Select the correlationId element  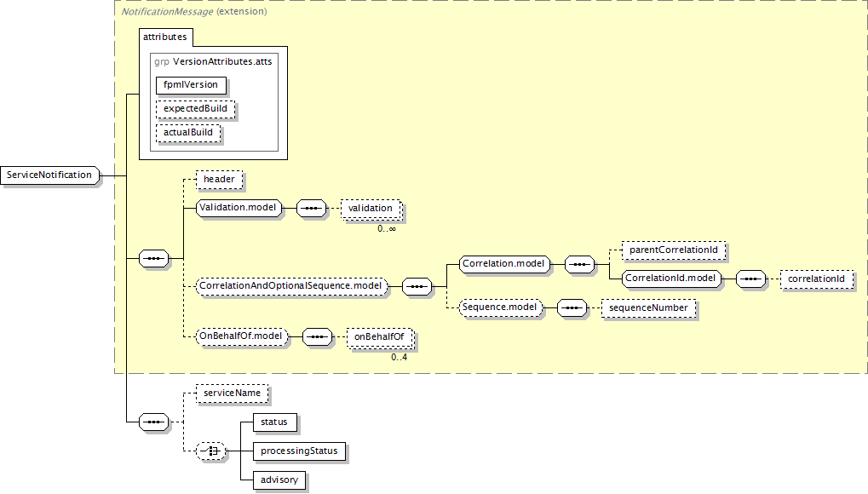[x=817, y=279]
